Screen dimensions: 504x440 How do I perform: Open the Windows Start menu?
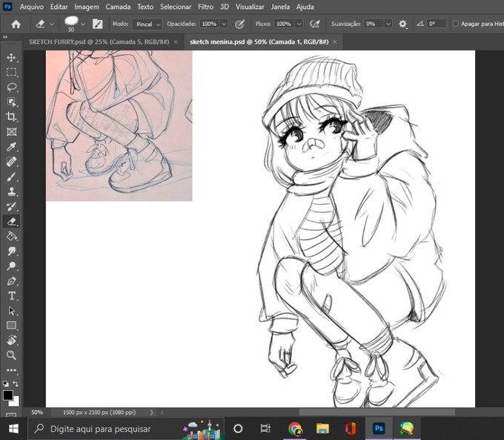click(13, 429)
